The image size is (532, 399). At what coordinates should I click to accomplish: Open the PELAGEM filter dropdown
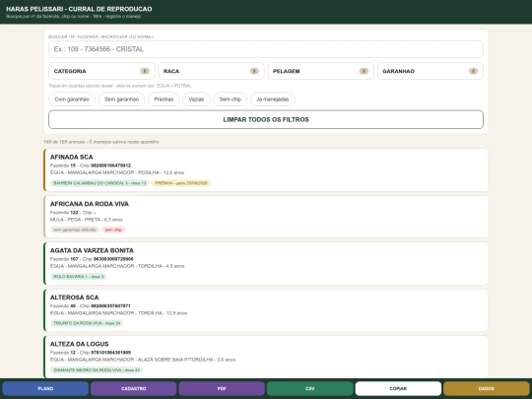click(320, 71)
